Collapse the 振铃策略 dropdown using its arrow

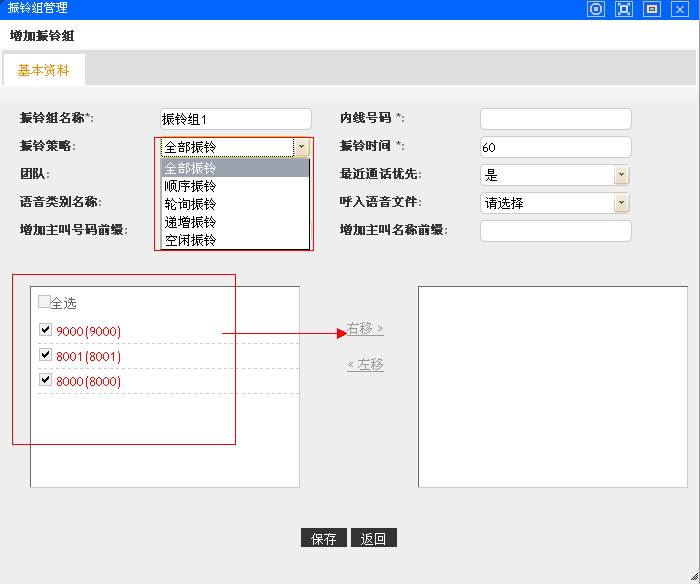click(301, 147)
